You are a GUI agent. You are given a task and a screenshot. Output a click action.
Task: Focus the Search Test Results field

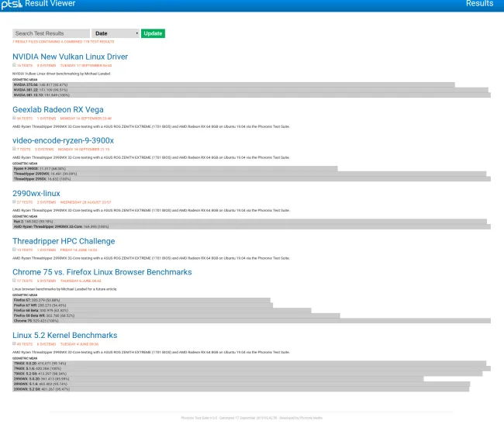51,33
